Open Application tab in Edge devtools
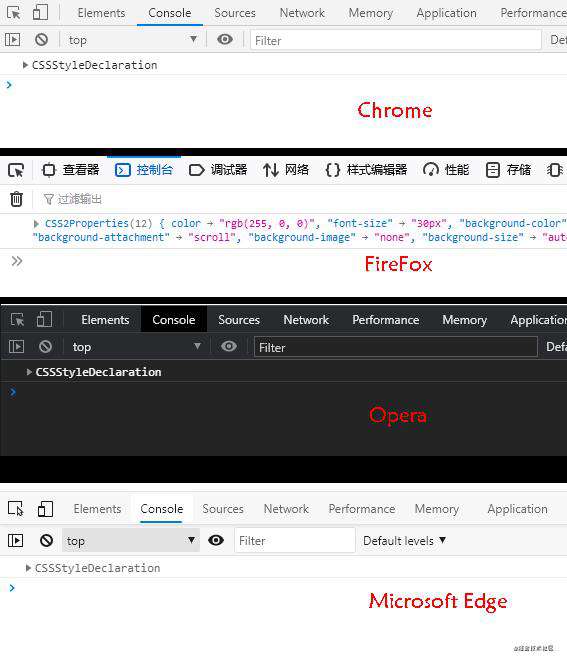Screen dimensions: 567x664 tap(517, 509)
